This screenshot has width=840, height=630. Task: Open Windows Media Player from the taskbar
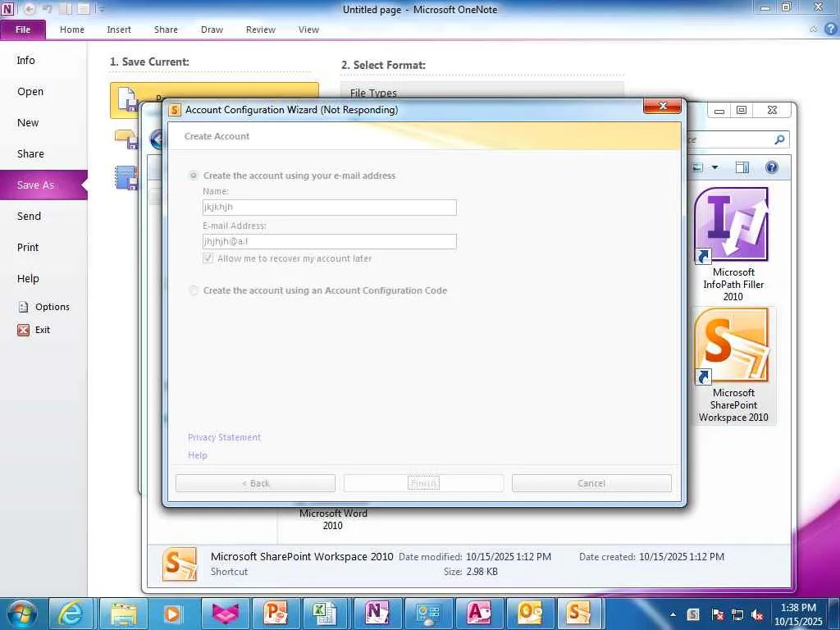[172, 614]
